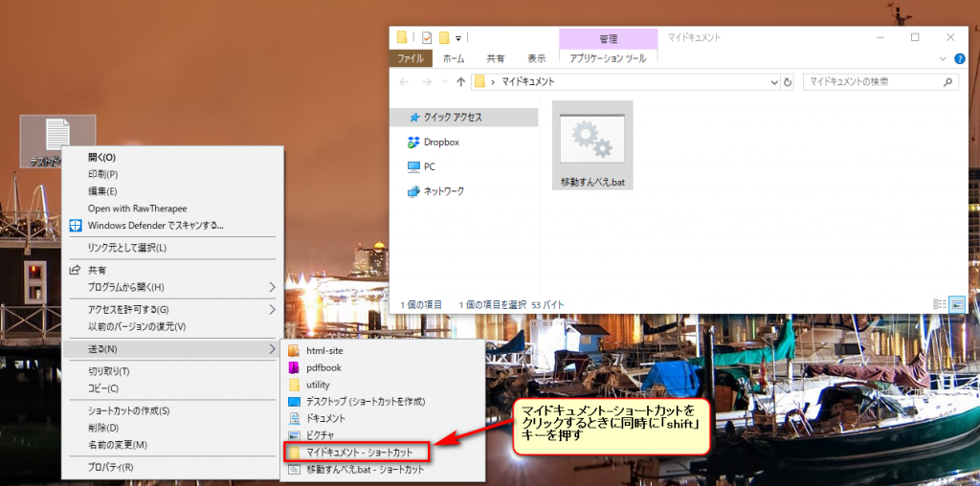This screenshot has width=980, height=486.
Task: Open the recent locations dropdown arrow
Action: click(x=443, y=82)
